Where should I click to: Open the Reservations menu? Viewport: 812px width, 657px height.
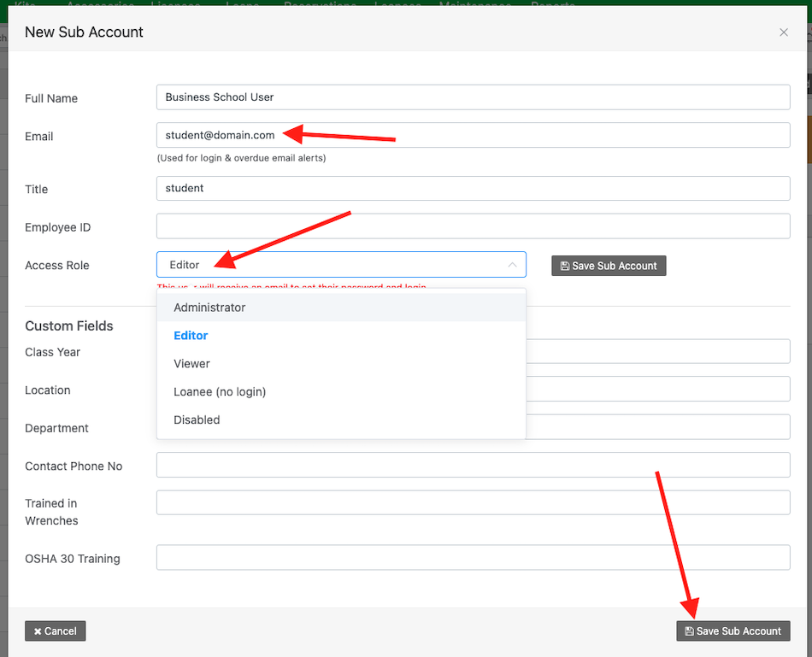(x=321, y=5)
